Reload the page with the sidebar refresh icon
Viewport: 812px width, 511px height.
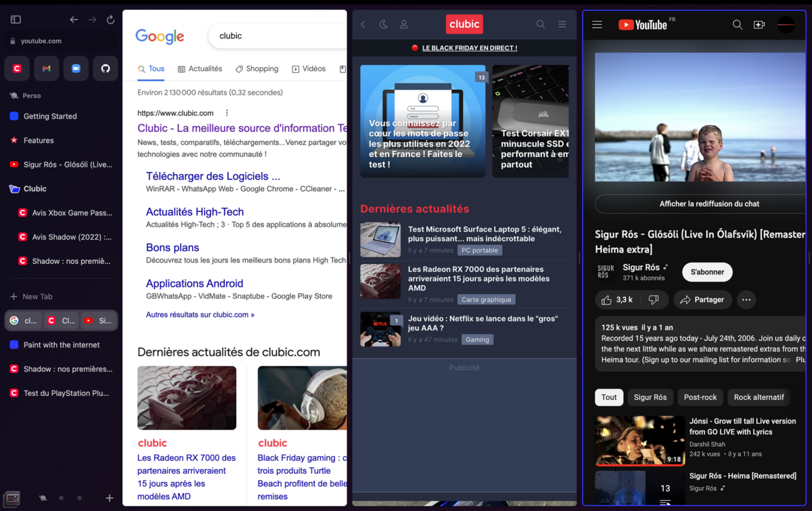[x=110, y=20]
